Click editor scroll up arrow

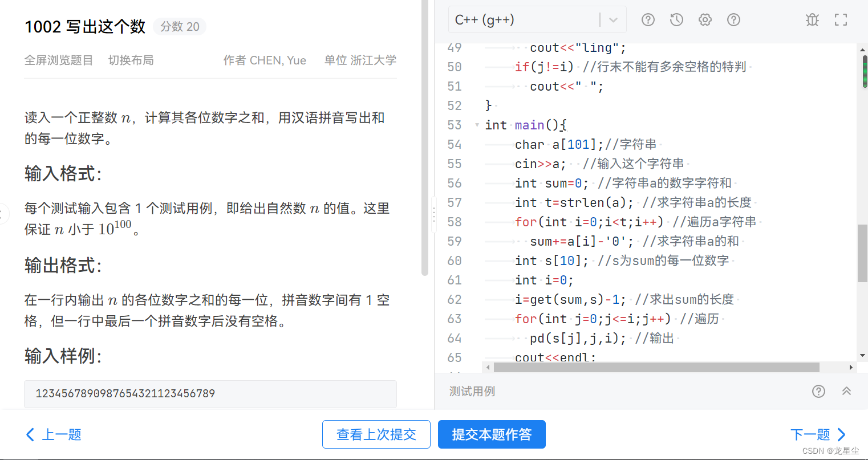tap(862, 50)
